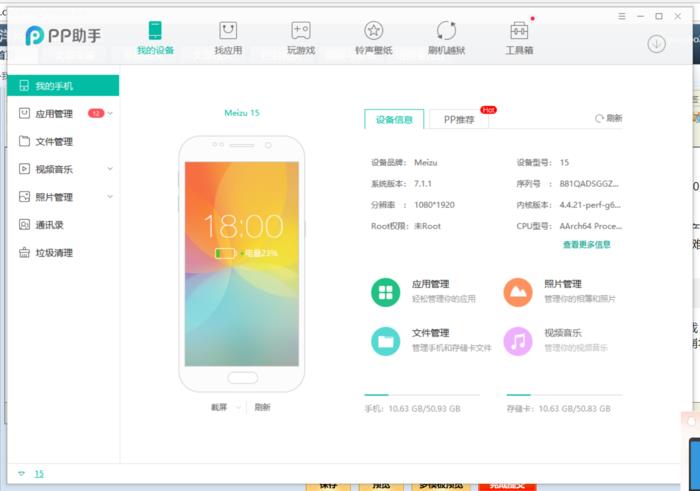The width and height of the screenshot is (700, 491).
Task: Go to 铃声壁纸 ringtones and wallpapers
Action: [373, 37]
